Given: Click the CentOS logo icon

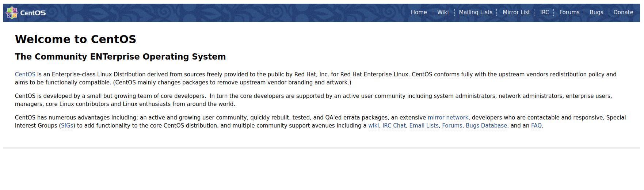Looking at the screenshot, I should pyautogui.click(x=12, y=13).
